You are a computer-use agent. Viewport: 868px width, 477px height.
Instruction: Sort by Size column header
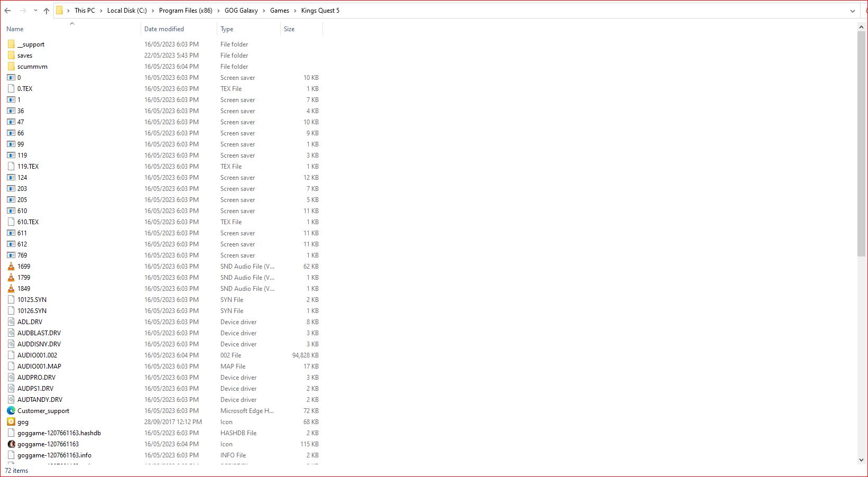coord(289,29)
